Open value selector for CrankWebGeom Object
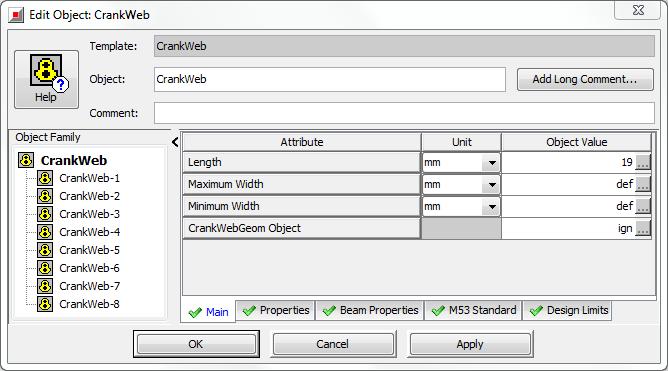 tap(643, 228)
